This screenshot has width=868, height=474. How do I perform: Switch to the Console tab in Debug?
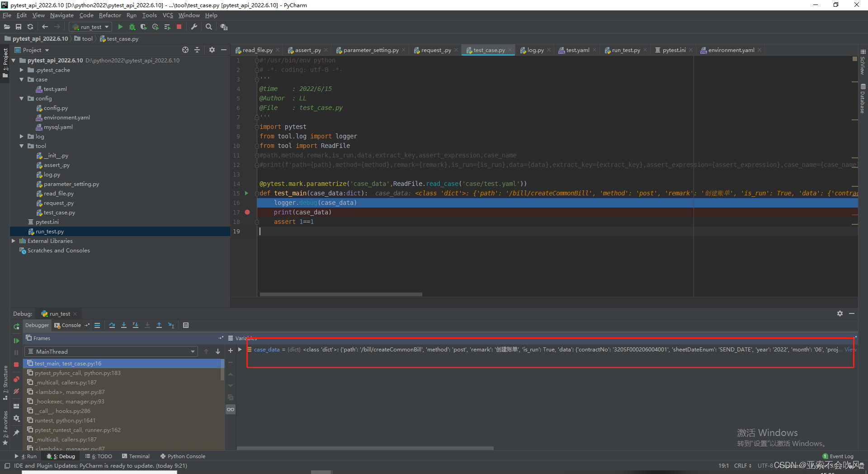click(x=68, y=325)
